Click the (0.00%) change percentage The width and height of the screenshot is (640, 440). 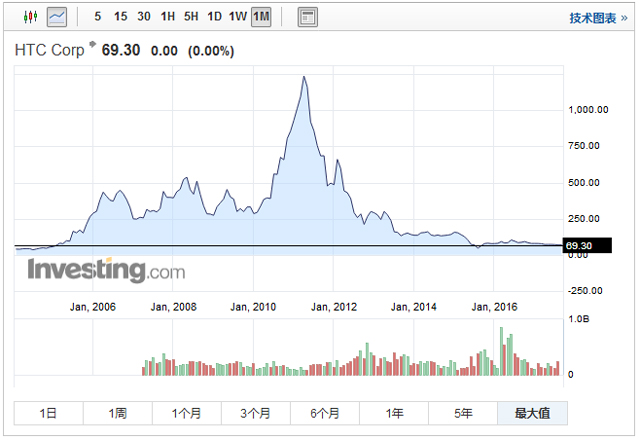(x=211, y=51)
